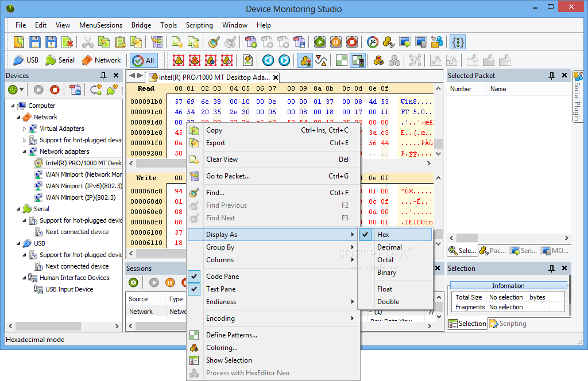Screen dimensions: 588x381
Task: Click red Stop icon in Devices panel
Action: (x=55, y=90)
